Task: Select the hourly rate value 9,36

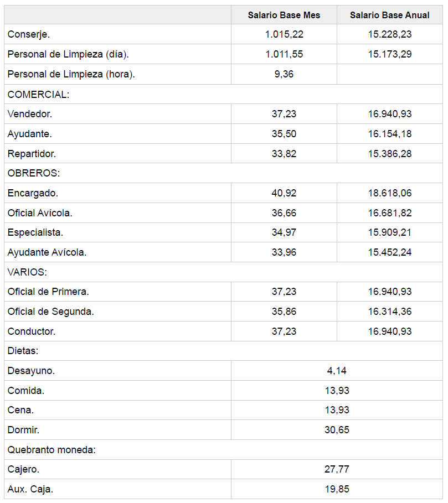Action: pos(284,74)
